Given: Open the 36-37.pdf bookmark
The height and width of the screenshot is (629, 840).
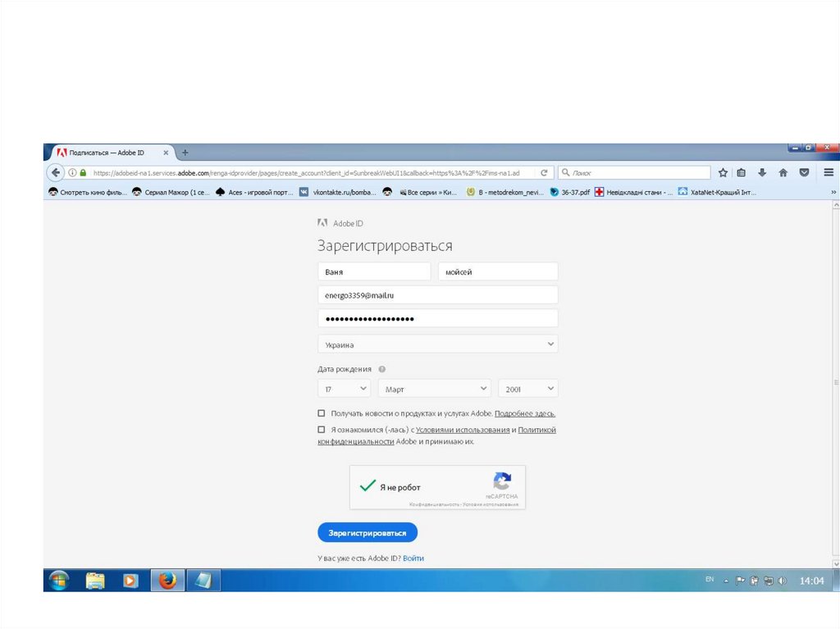Looking at the screenshot, I should (570, 193).
